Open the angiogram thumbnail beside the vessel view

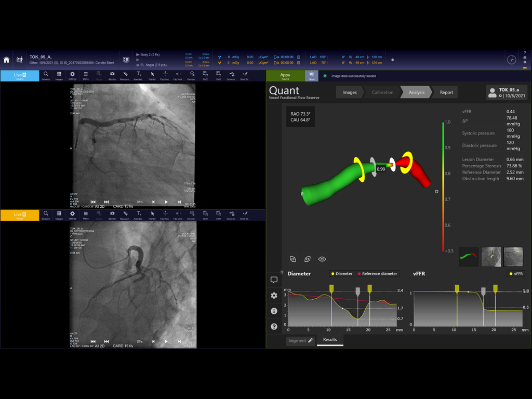(x=491, y=256)
